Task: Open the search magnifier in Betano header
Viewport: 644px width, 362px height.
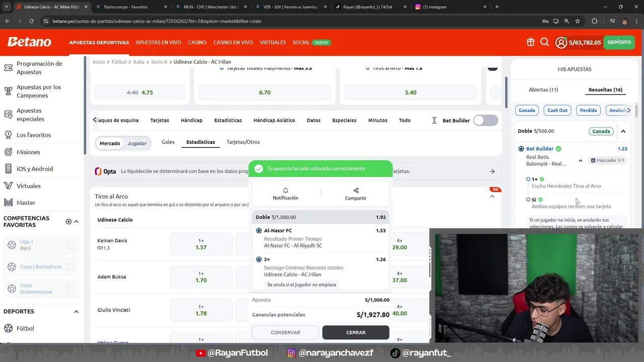Action: [544, 42]
